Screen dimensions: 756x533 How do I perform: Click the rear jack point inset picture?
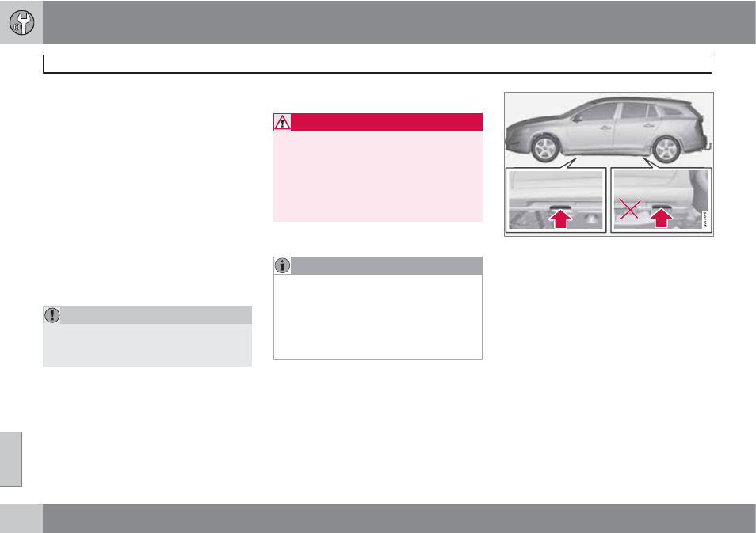(661, 200)
